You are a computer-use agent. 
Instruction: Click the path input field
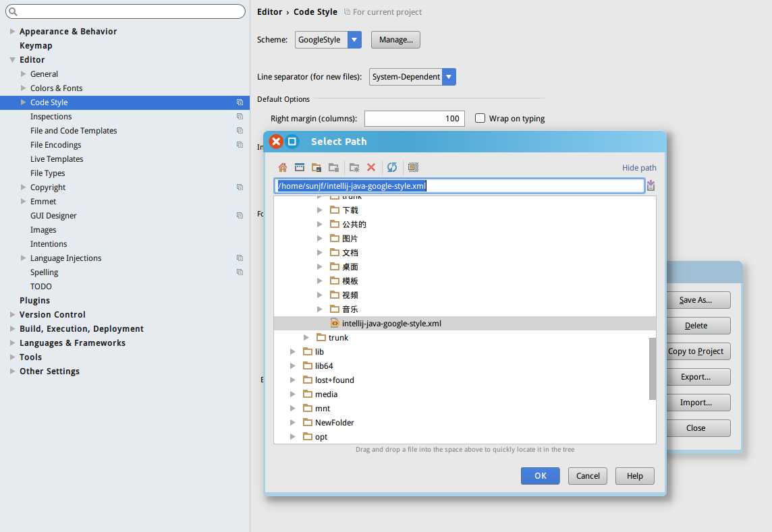pyautogui.click(x=460, y=185)
